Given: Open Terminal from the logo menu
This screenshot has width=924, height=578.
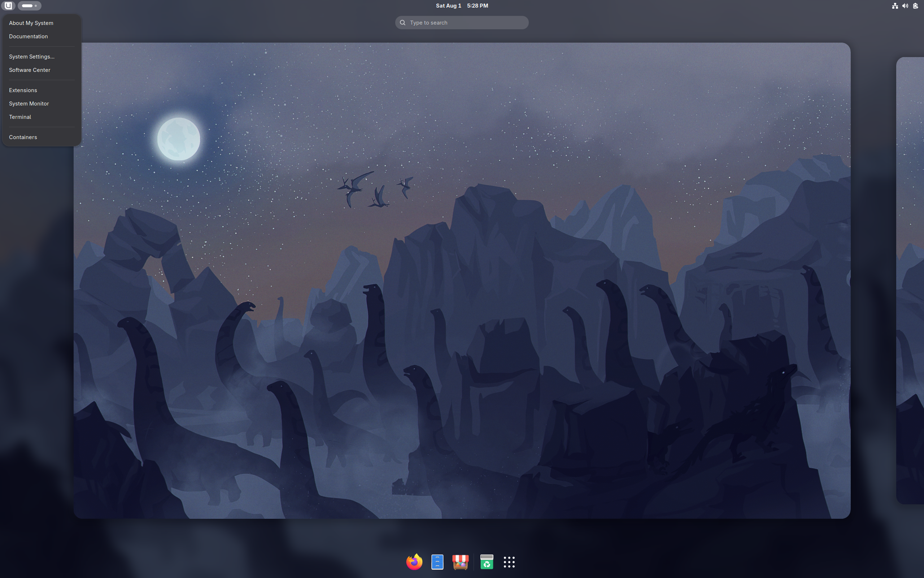Looking at the screenshot, I should click(x=42, y=117).
